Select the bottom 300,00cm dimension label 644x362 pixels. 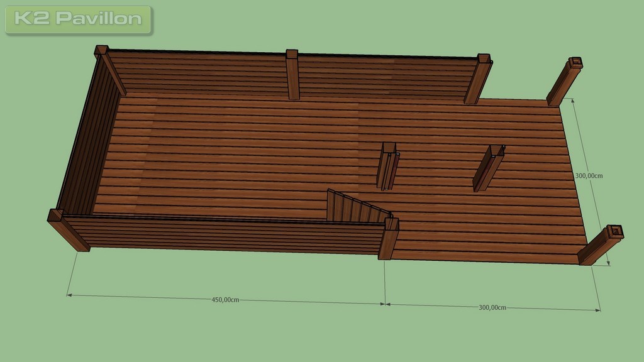492,307
